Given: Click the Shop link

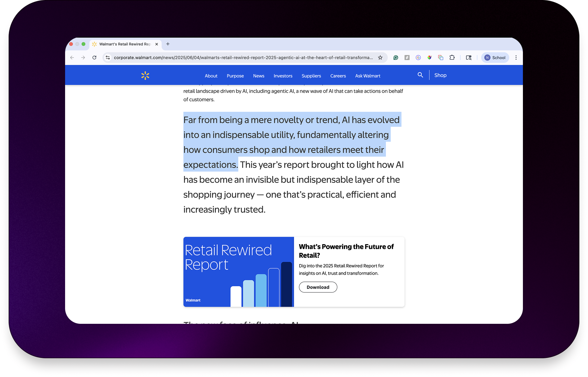Looking at the screenshot, I should click(x=440, y=75).
